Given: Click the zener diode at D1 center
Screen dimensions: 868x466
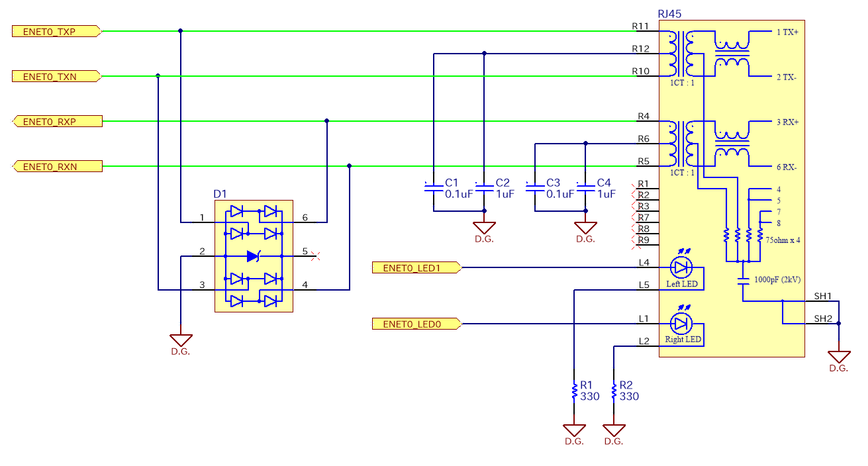Looking at the screenshot, I should tap(254, 256).
